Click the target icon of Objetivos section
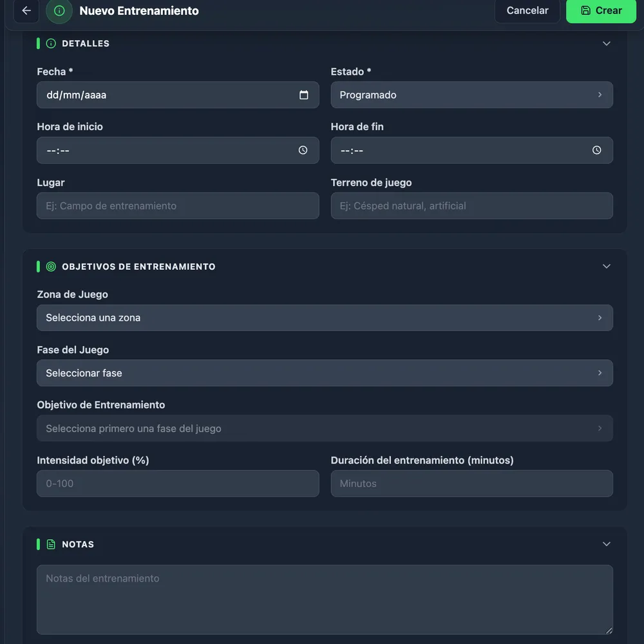644x644 pixels. 51,267
